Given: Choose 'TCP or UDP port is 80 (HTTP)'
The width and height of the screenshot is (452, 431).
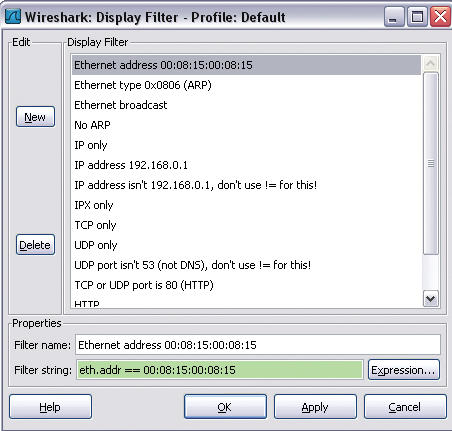Looking at the screenshot, I should pos(247,285).
